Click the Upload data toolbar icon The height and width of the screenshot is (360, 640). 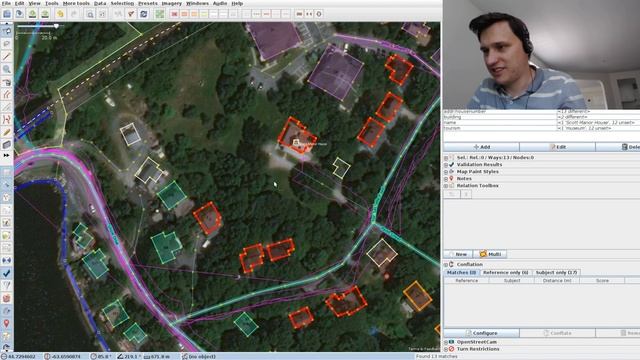tap(45, 14)
